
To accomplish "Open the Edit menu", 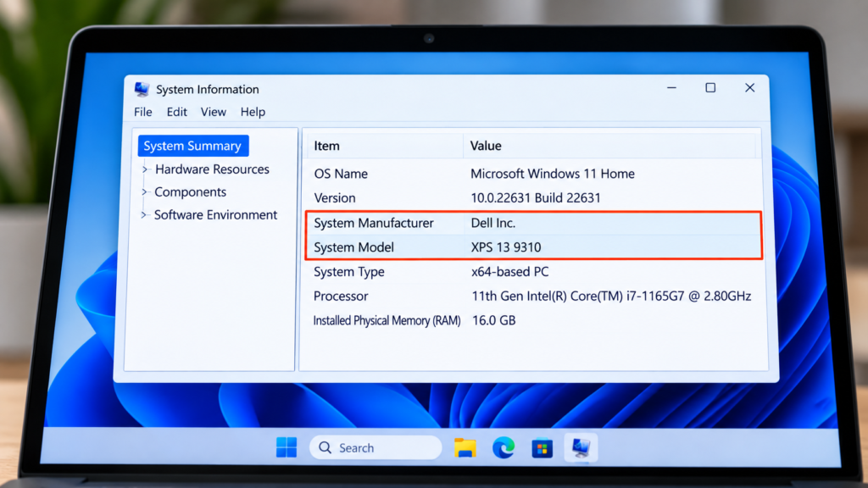I will (x=176, y=112).
